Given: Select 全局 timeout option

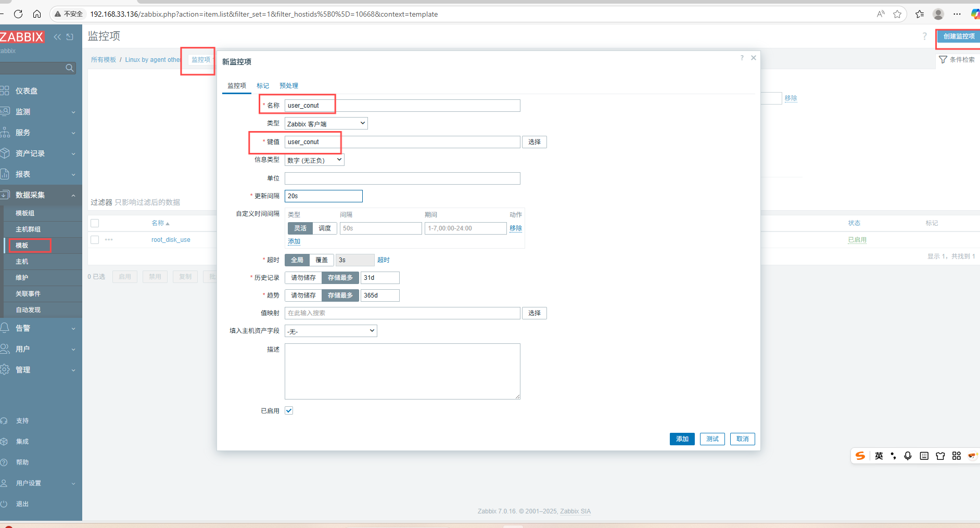Looking at the screenshot, I should coord(297,260).
